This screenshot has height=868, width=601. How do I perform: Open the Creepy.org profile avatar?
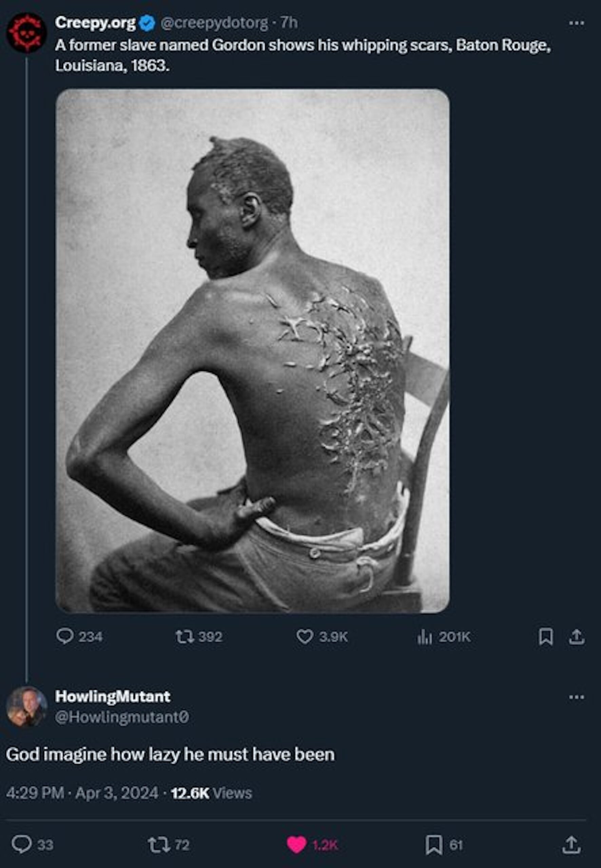tap(26, 33)
